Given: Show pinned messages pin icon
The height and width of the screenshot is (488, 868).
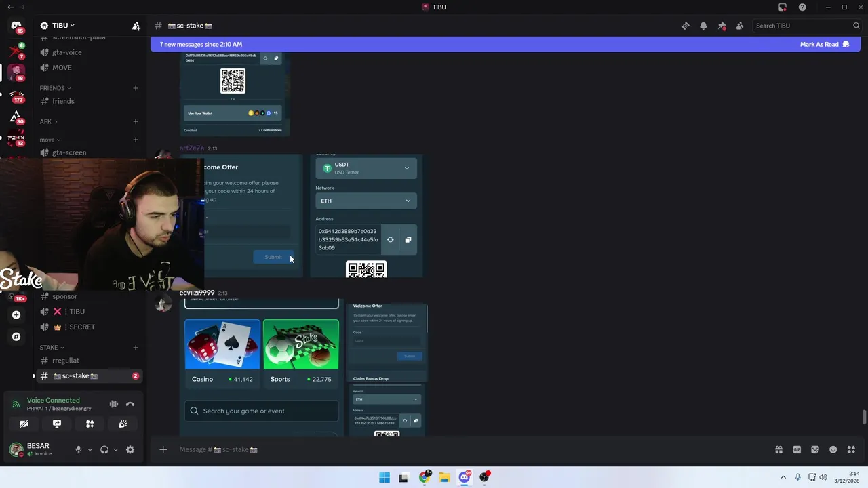Looking at the screenshot, I should tap(722, 26).
